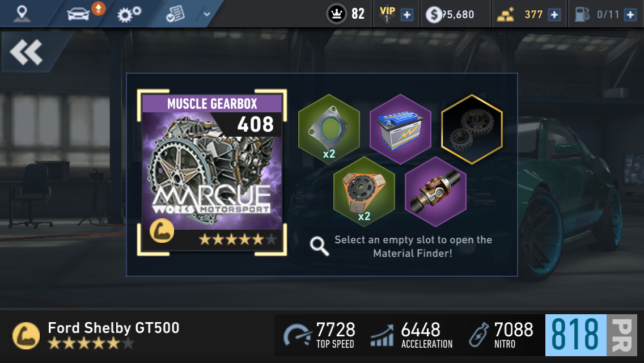Viewport: 644px width, 363px height.
Task: Select the clutch disc x2 material
Action: 365,192
